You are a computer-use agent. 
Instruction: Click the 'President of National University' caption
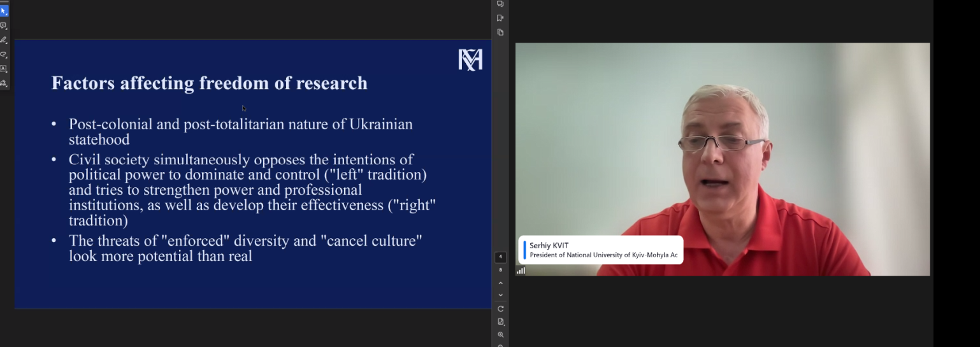[603, 255]
